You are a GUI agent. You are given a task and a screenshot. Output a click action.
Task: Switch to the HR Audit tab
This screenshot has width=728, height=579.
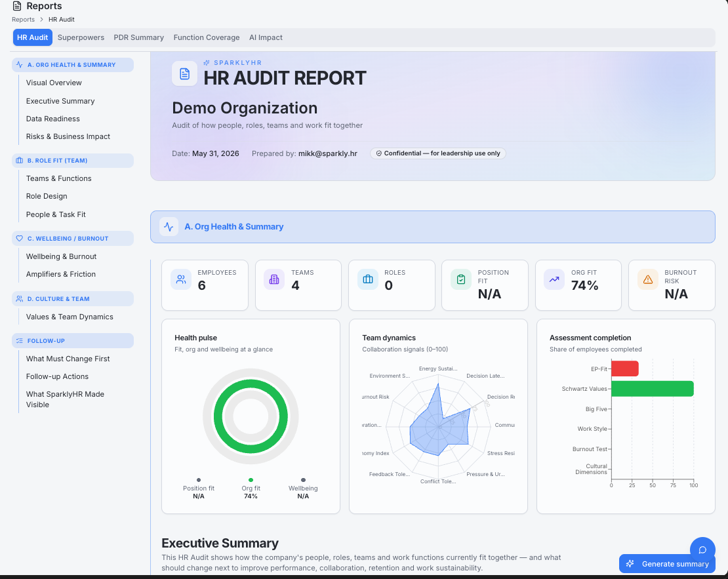click(x=33, y=37)
